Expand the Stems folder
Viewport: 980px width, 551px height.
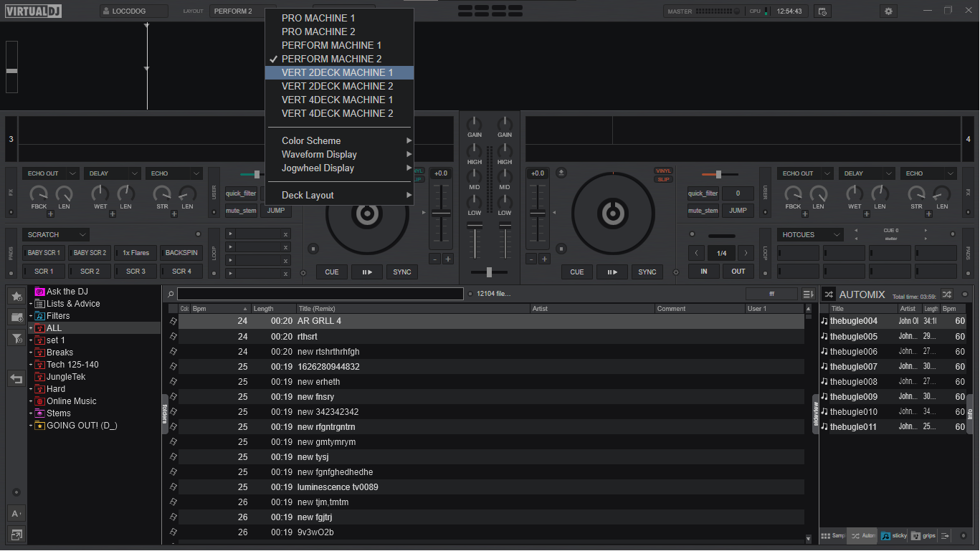coord(31,413)
